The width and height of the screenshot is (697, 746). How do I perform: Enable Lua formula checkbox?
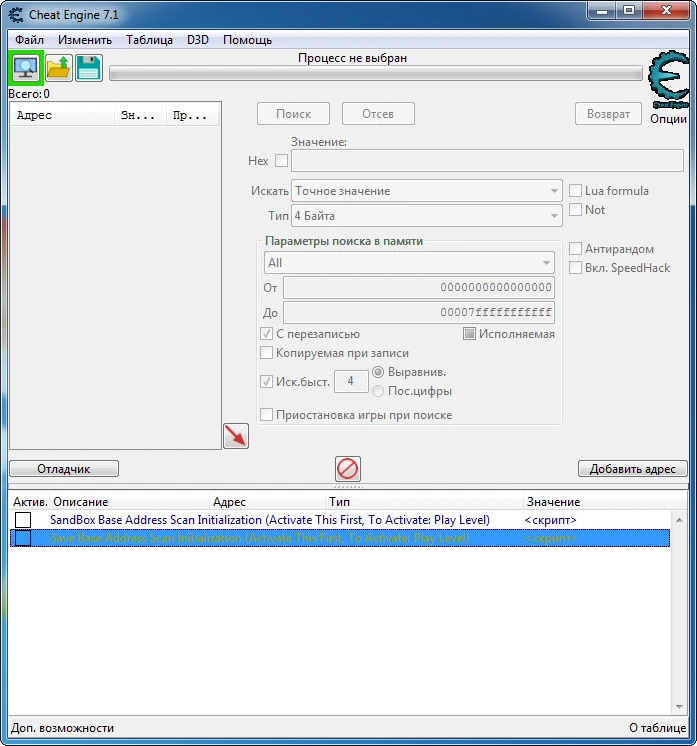[575, 191]
